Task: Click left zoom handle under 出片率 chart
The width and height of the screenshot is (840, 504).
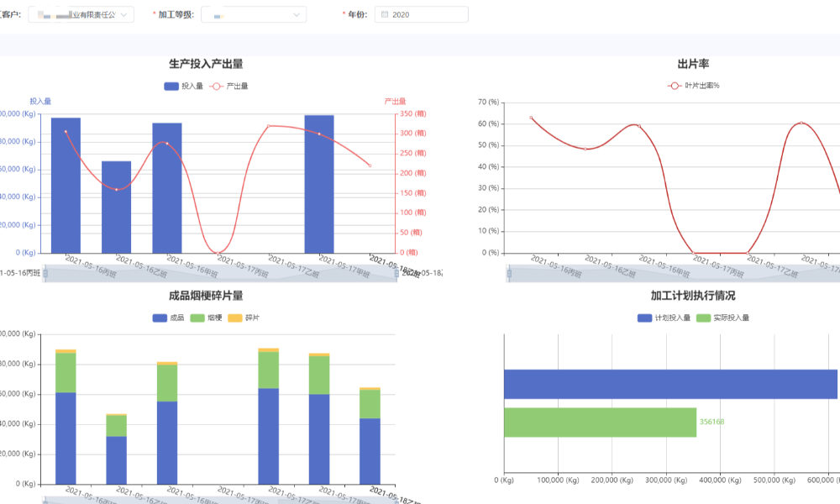Action: point(509,273)
